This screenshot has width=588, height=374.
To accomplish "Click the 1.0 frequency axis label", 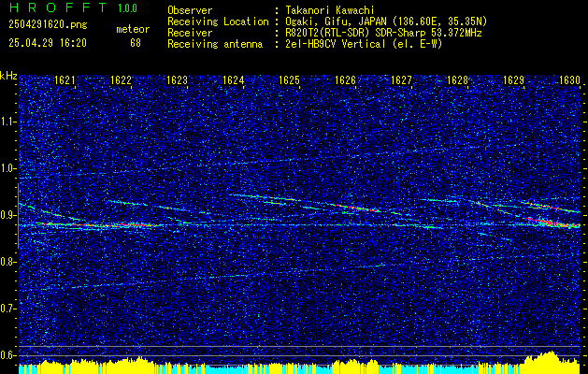I will point(8,168).
